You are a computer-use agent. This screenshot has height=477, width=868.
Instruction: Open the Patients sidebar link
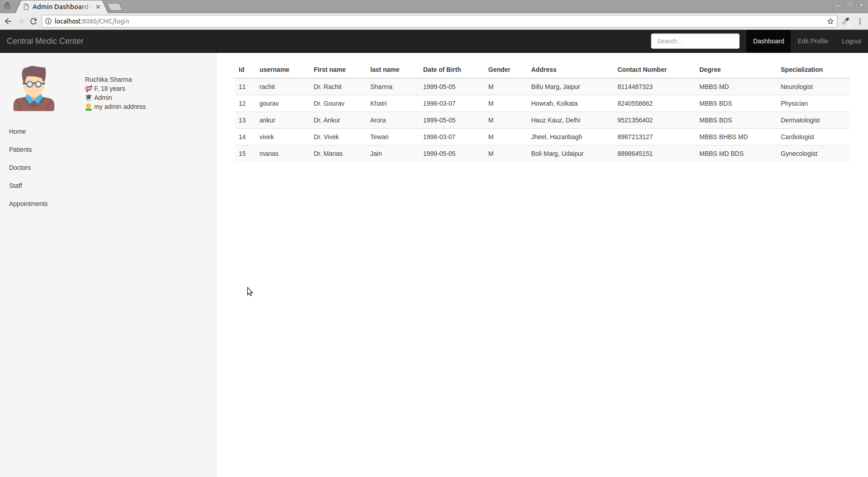click(x=20, y=150)
